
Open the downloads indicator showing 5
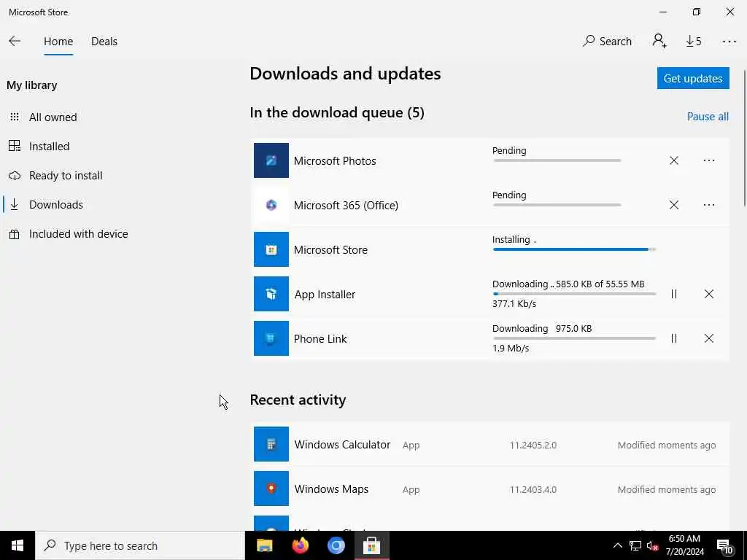693,42
